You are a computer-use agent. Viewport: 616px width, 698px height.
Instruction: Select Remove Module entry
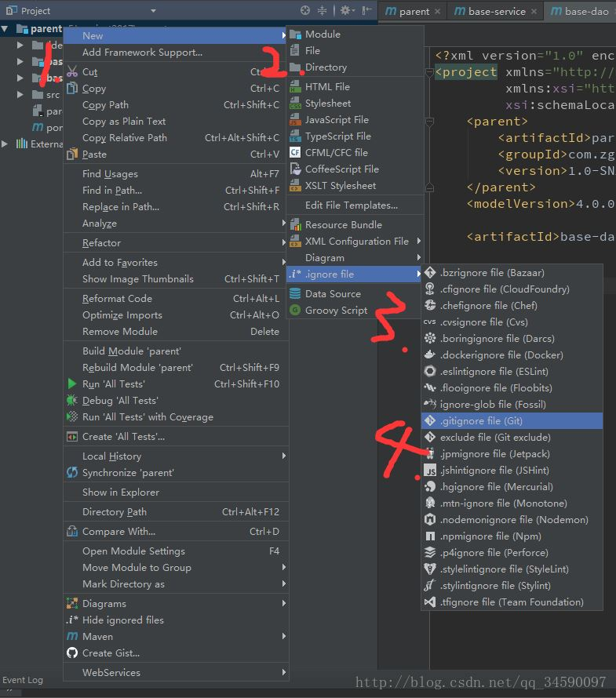coord(176,332)
